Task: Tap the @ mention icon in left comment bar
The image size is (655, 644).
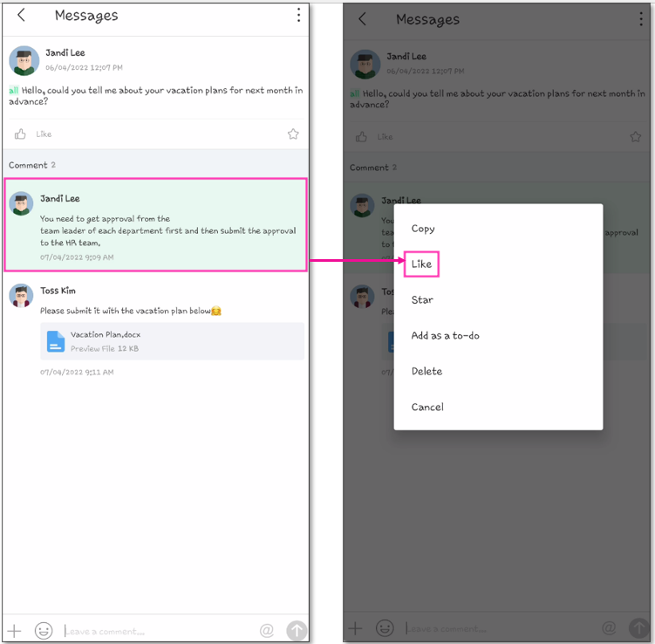Action: pyautogui.click(x=267, y=630)
